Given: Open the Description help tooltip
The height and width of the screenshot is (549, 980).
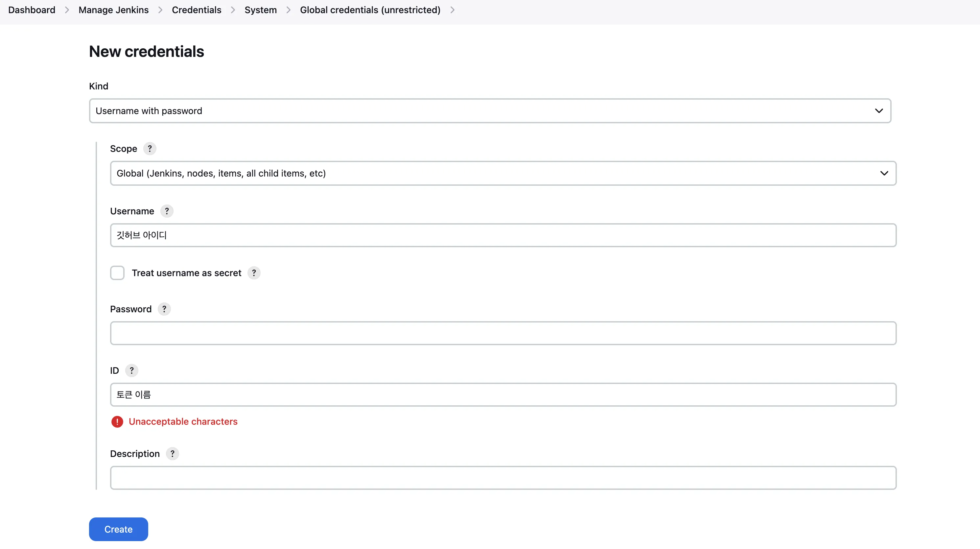Looking at the screenshot, I should point(172,454).
